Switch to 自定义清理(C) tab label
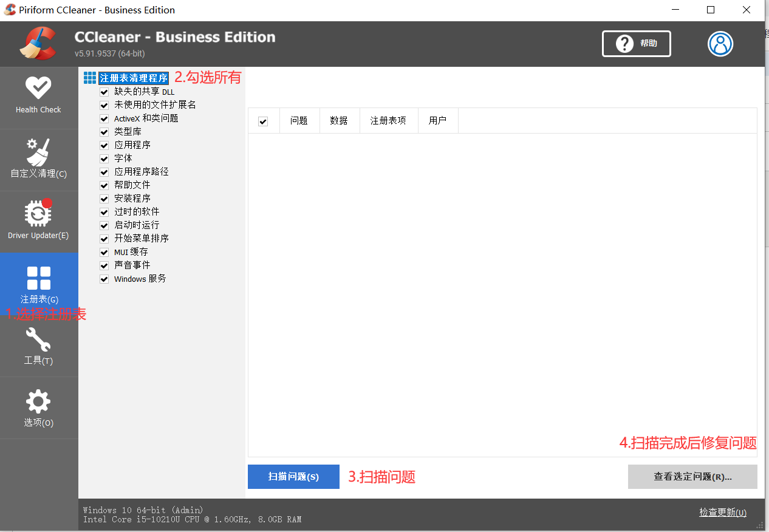Viewport: 769px width, 532px height. (38, 174)
